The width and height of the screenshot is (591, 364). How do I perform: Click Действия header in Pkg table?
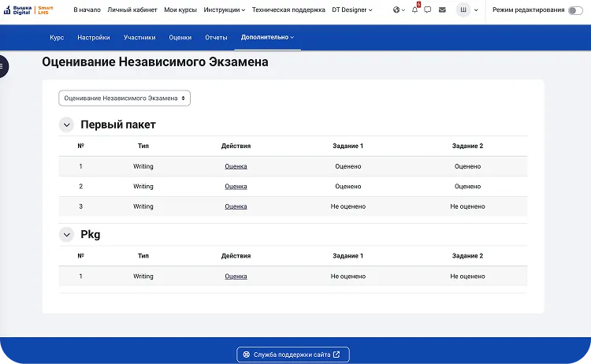pyautogui.click(x=236, y=256)
